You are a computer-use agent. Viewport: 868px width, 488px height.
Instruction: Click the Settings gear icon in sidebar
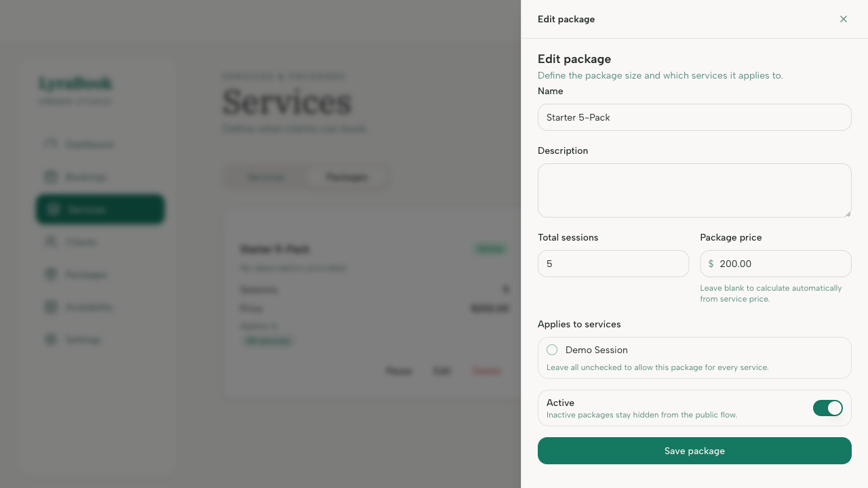pos(50,340)
